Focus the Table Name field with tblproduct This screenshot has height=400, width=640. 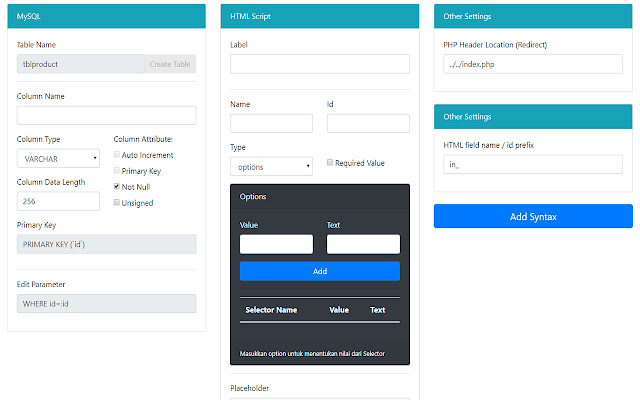coord(80,64)
